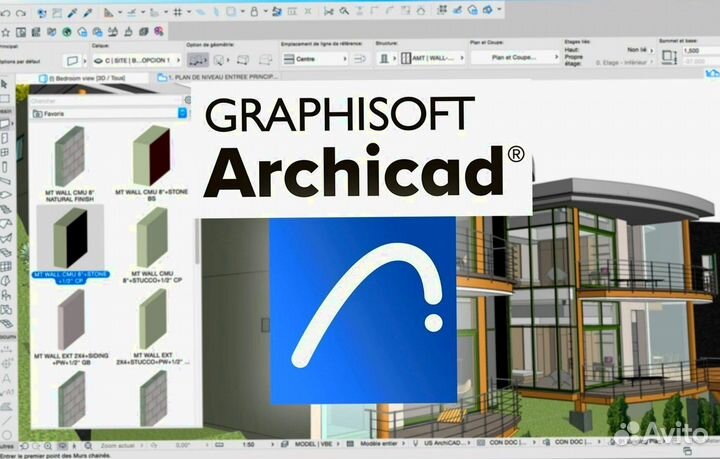Select the highlighted Wall tool in toolbox

[x=6, y=124]
